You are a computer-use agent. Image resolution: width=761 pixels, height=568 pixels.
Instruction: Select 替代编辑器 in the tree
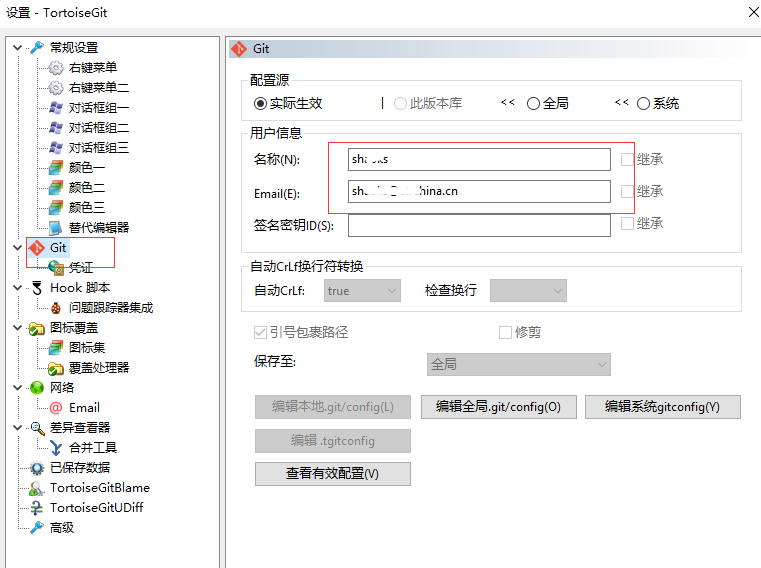click(99, 227)
